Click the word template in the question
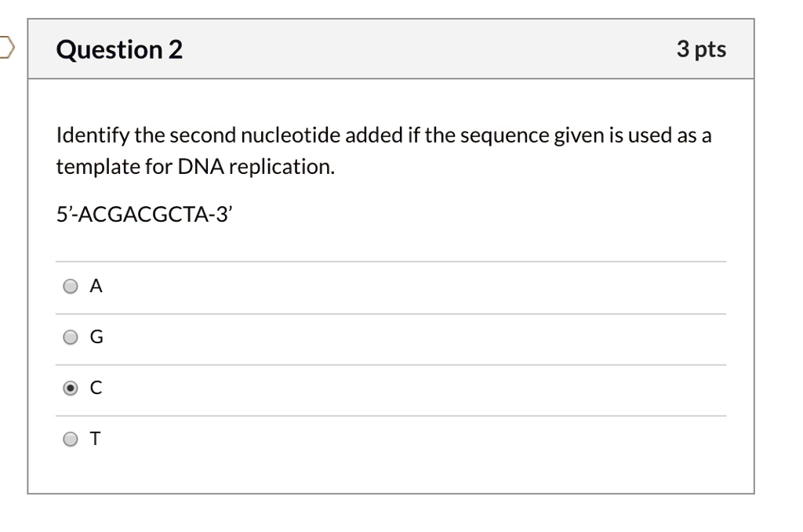Screen dimensions: 803x532 97,166
